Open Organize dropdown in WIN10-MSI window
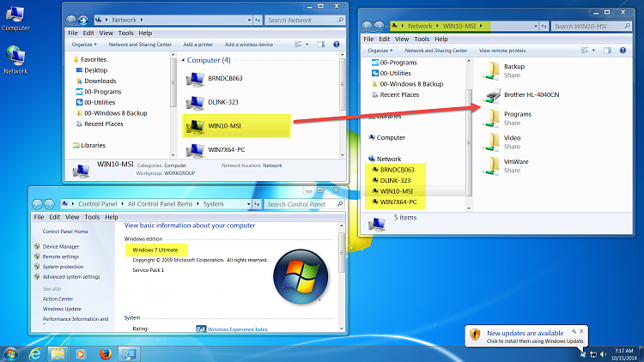 pyautogui.click(x=380, y=51)
